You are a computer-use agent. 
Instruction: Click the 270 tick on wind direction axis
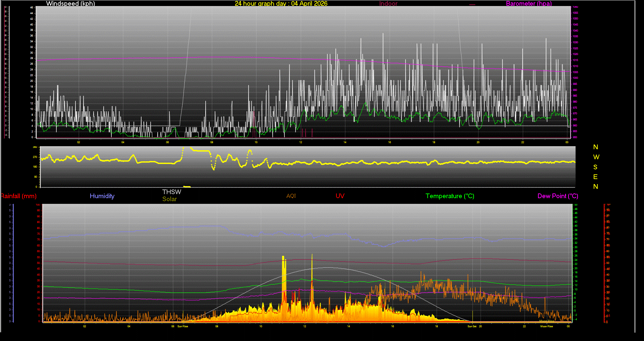click(x=35, y=157)
